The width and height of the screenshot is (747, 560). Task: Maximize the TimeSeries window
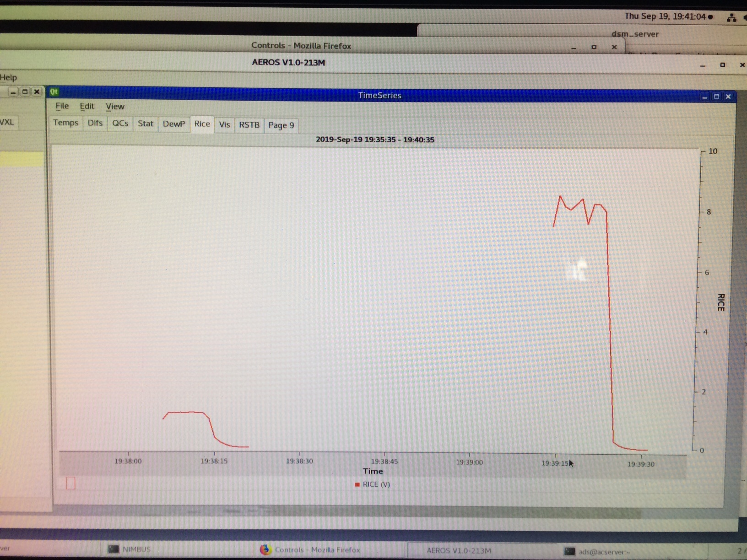pyautogui.click(x=716, y=97)
